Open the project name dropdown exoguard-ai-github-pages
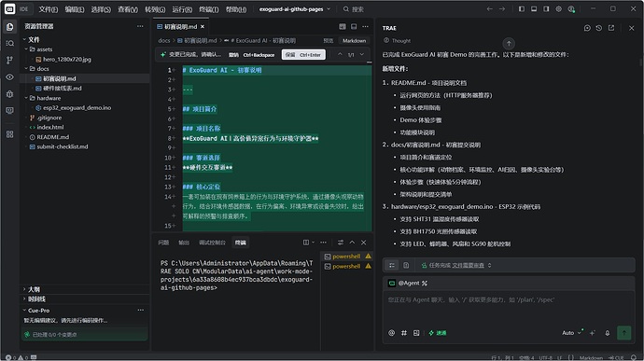Screen dimensions: 644x361 tap(295, 9)
